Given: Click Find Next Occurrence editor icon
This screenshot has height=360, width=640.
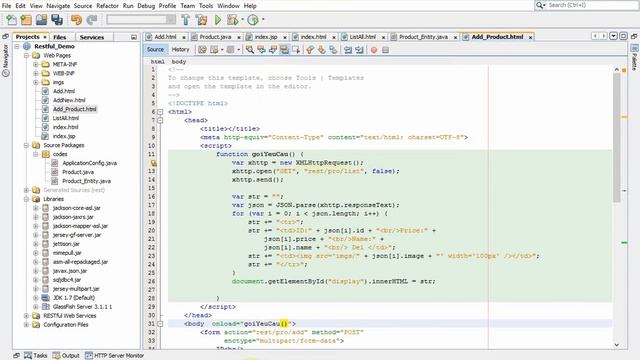Looking at the screenshot, I should (273, 50).
